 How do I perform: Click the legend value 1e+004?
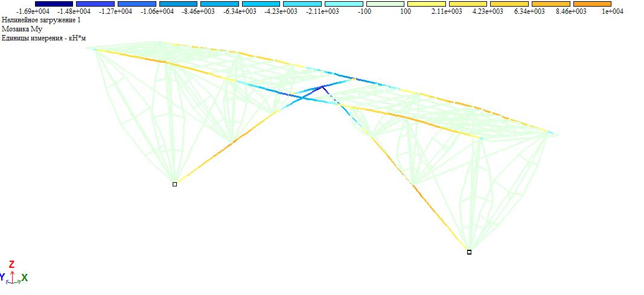613,11
